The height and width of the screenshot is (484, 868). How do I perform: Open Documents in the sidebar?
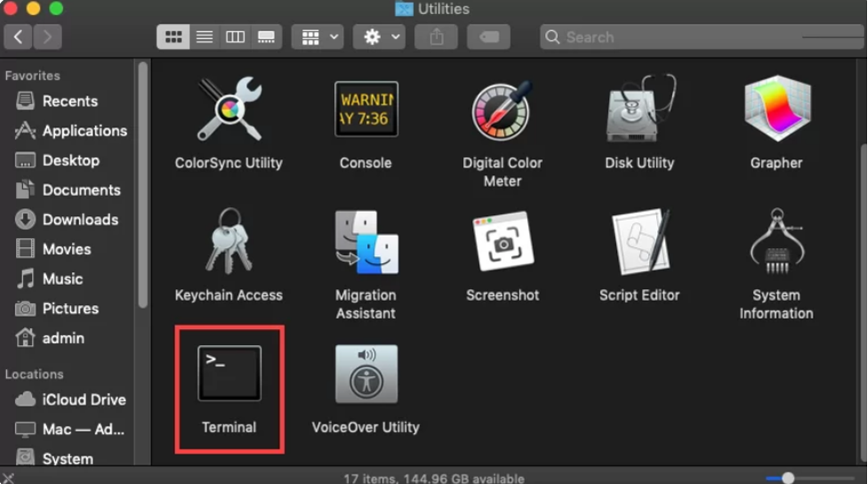tap(67, 190)
